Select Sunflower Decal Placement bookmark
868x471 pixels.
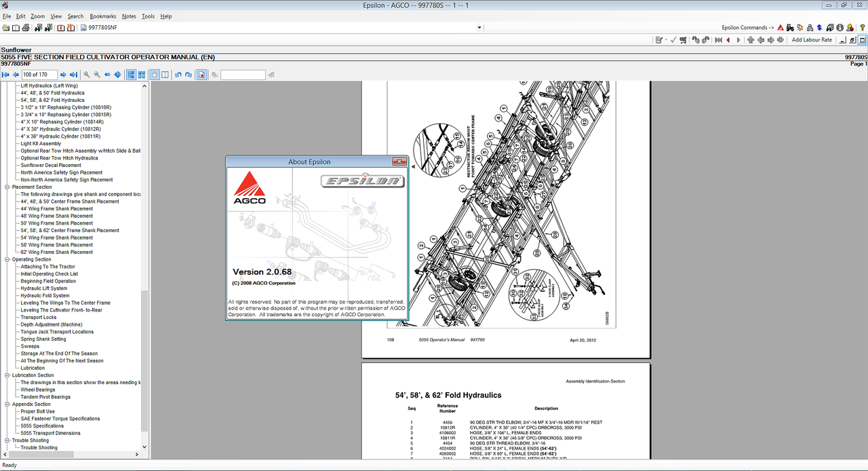pos(51,165)
